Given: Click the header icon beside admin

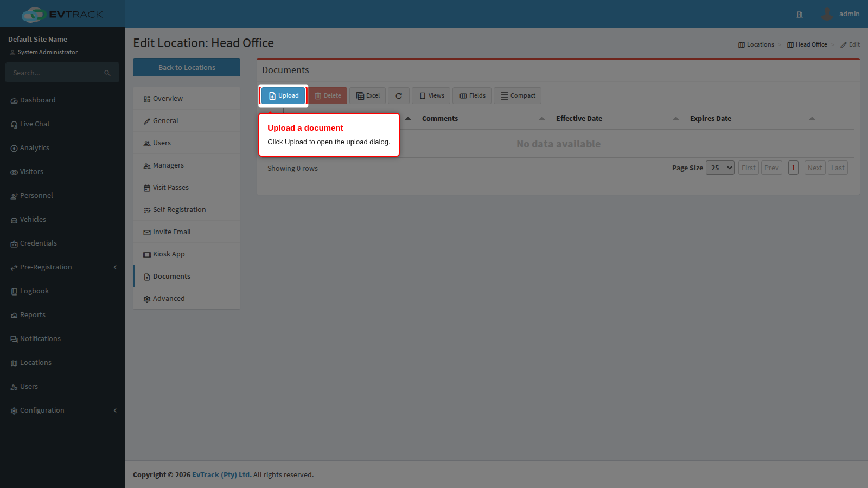Looking at the screenshot, I should point(800,15).
